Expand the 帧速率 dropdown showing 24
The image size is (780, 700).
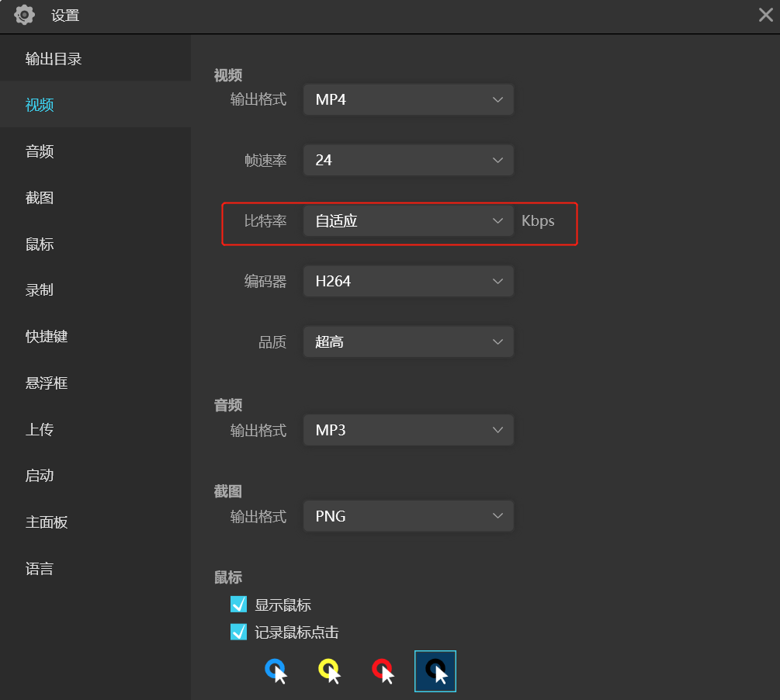coord(408,160)
